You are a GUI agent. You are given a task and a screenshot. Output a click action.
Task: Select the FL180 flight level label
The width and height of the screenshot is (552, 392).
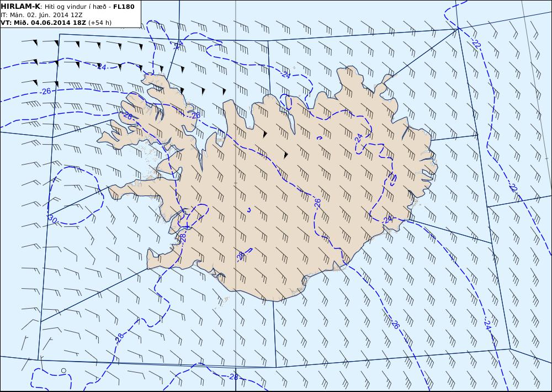(124, 6)
